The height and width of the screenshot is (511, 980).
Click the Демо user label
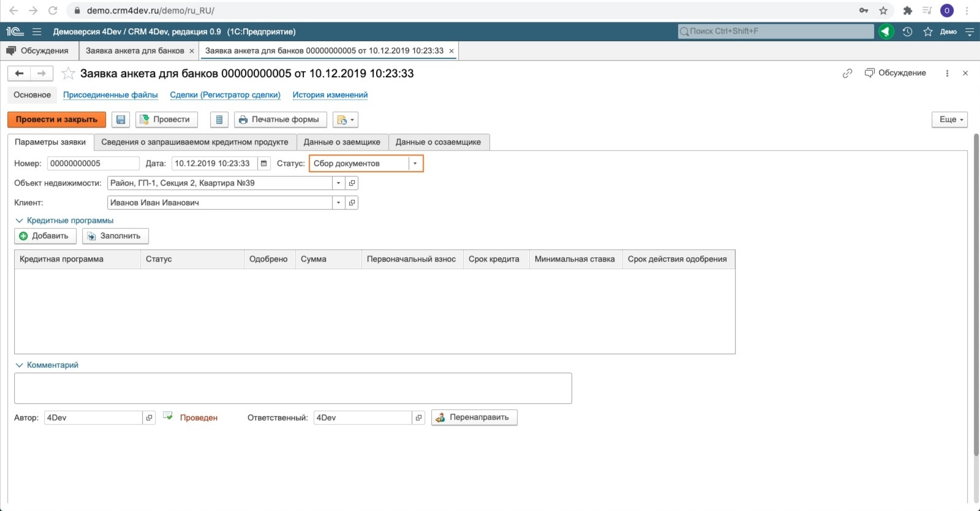[x=948, y=32]
